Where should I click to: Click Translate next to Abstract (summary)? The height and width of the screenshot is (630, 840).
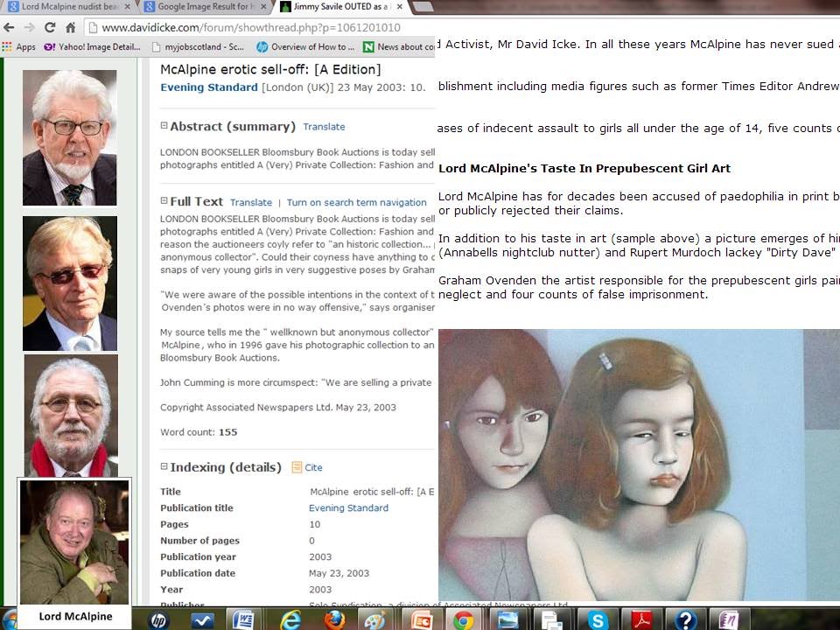click(x=324, y=127)
